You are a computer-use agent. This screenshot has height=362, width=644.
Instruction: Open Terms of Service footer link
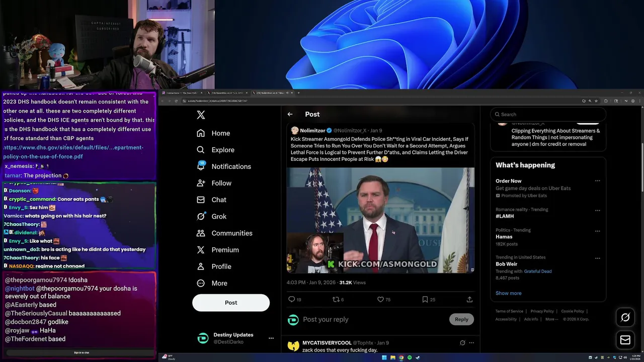click(x=509, y=311)
